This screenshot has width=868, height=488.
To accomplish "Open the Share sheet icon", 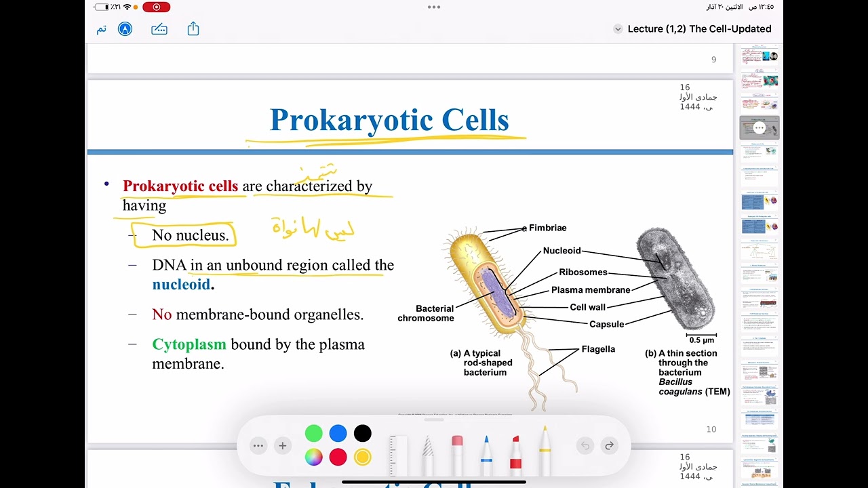I will pos(193,28).
